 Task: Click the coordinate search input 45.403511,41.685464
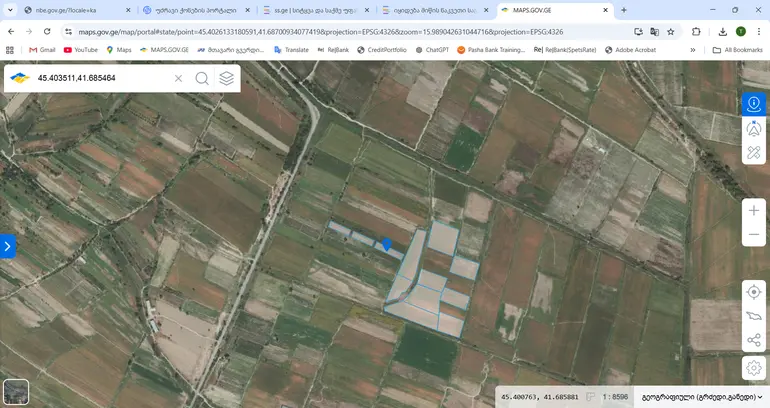point(102,78)
